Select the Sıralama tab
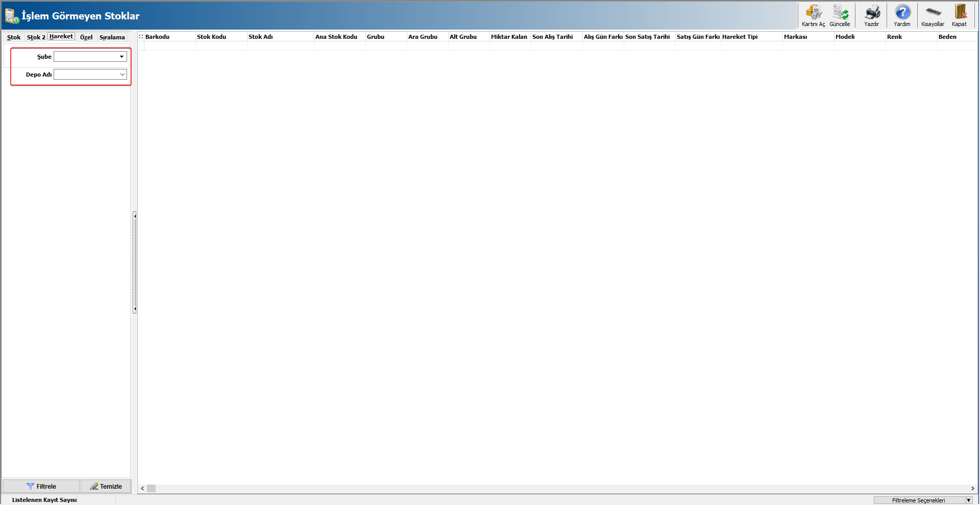This screenshot has width=980, height=505. tap(112, 37)
